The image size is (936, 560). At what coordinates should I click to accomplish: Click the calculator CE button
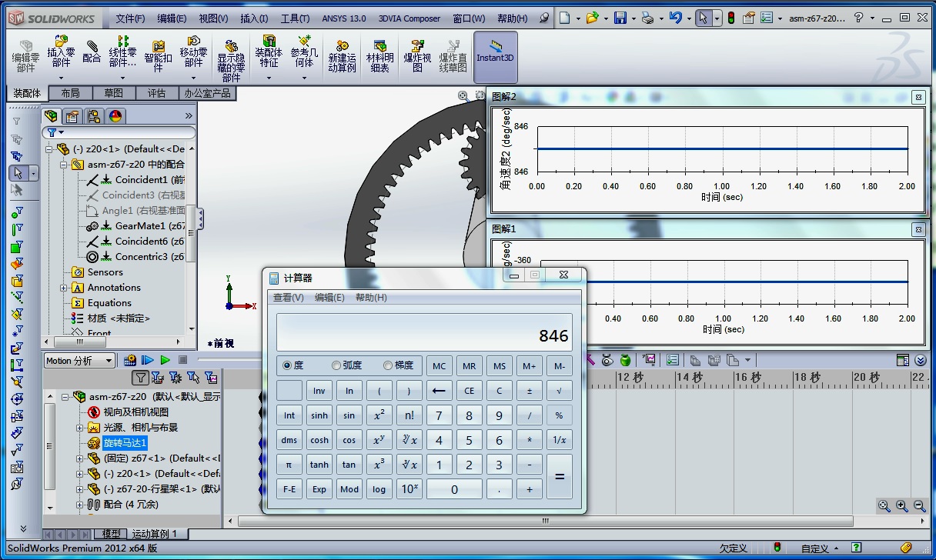pos(470,391)
